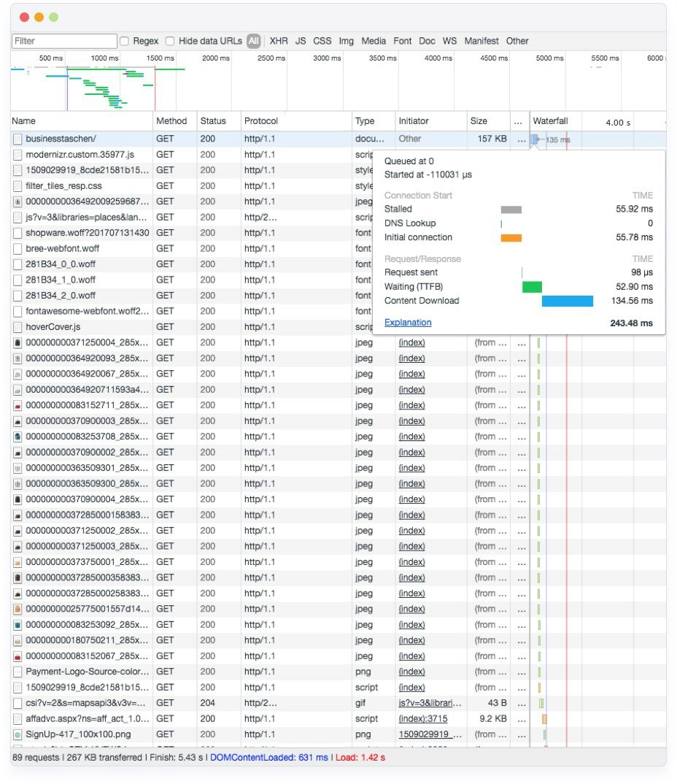Open (index) initiator of Payment-Logo-Source-color row
This screenshot has width=677, height=784.
(411, 672)
